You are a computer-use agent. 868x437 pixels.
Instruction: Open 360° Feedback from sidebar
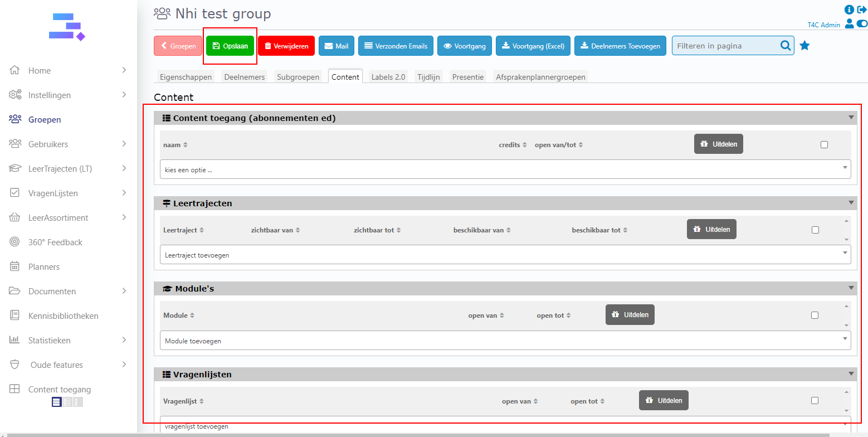55,242
